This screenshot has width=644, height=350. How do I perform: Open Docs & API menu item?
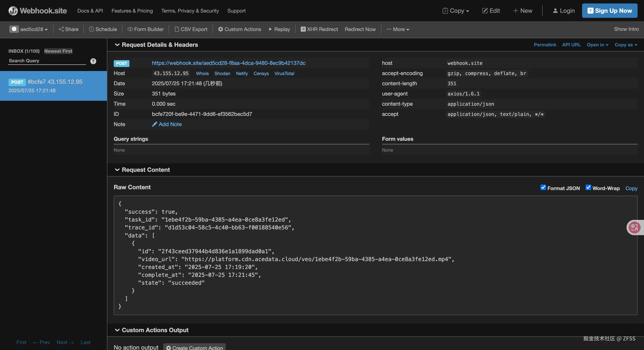(90, 11)
